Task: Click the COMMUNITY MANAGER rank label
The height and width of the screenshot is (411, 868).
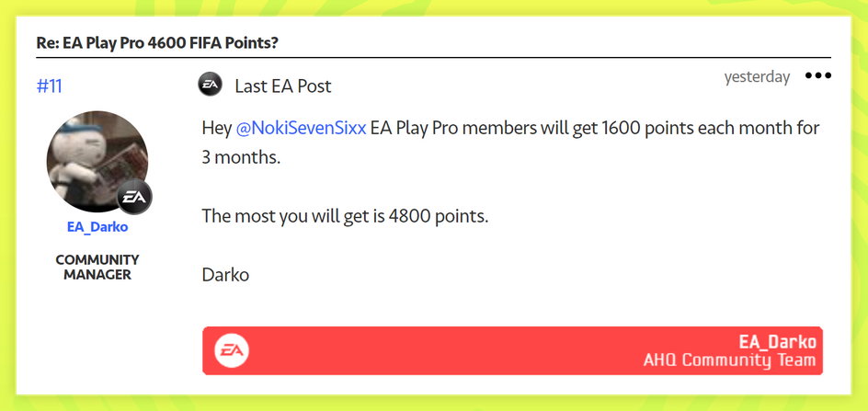Action: pyautogui.click(x=97, y=267)
